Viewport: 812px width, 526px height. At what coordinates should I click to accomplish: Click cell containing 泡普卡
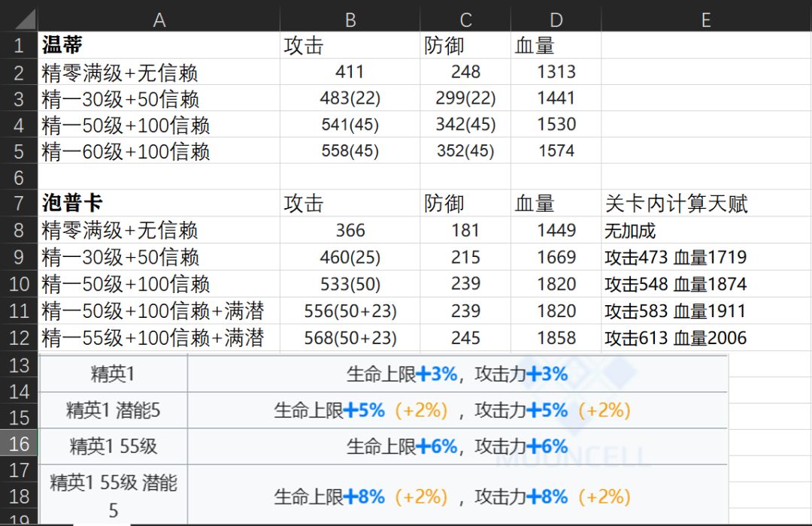pos(159,203)
